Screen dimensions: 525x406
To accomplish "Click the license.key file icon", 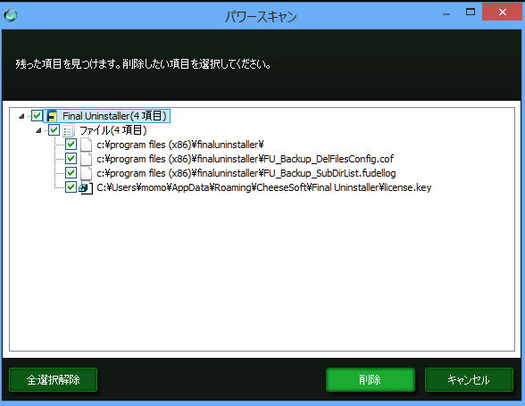I will pyautogui.click(x=86, y=187).
